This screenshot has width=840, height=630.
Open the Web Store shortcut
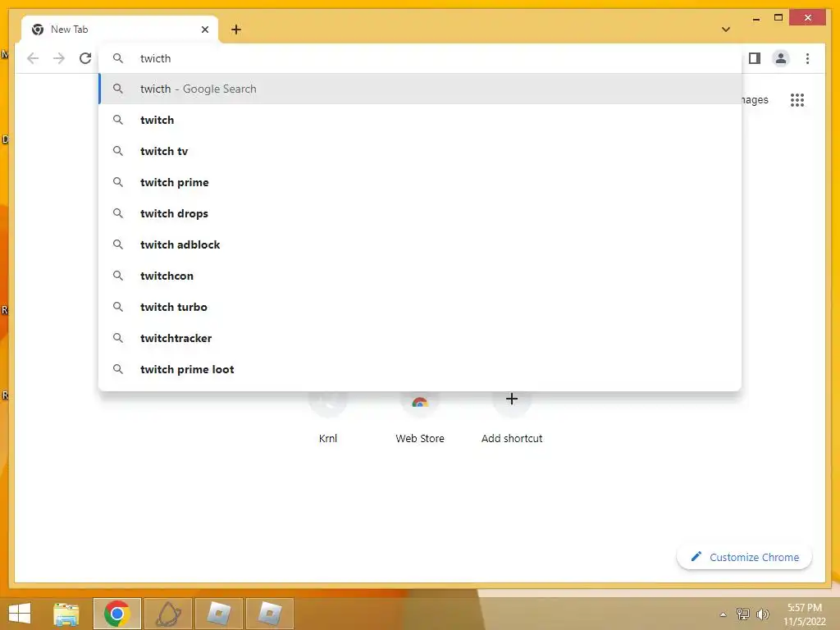click(420, 418)
